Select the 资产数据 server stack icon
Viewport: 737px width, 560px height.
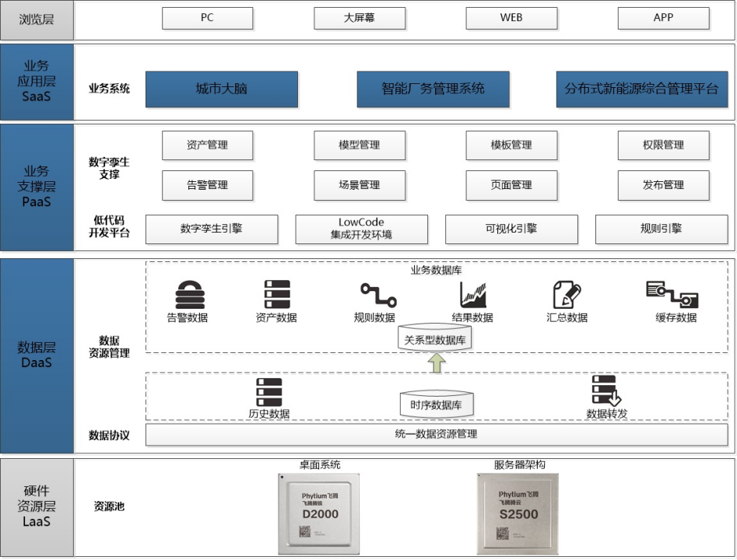(x=276, y=295)
